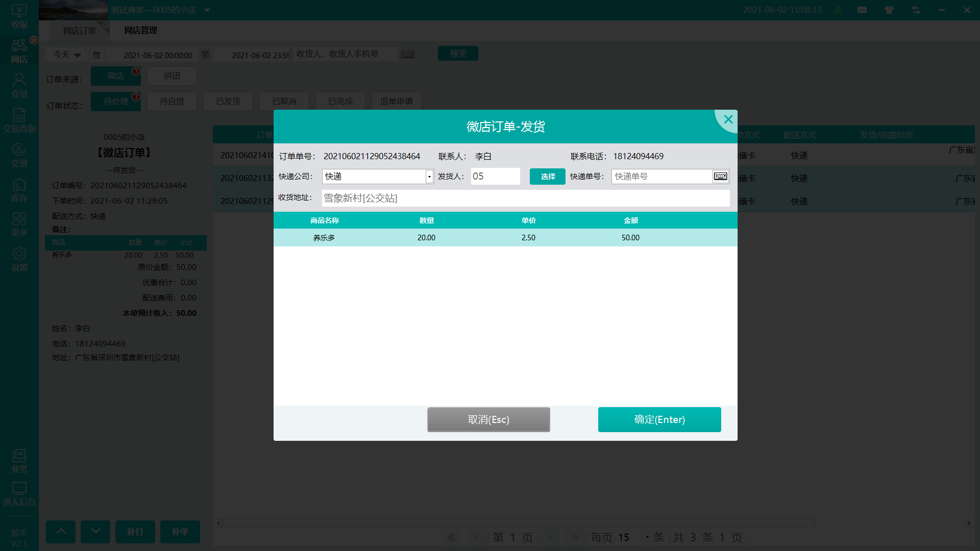
Task: Filter by 待处理 order status
Action: pyautogui.click(x=116, y=102)
